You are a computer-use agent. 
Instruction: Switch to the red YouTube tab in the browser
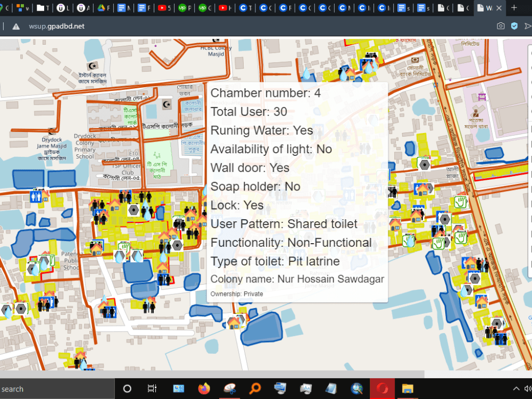(162, 8)
